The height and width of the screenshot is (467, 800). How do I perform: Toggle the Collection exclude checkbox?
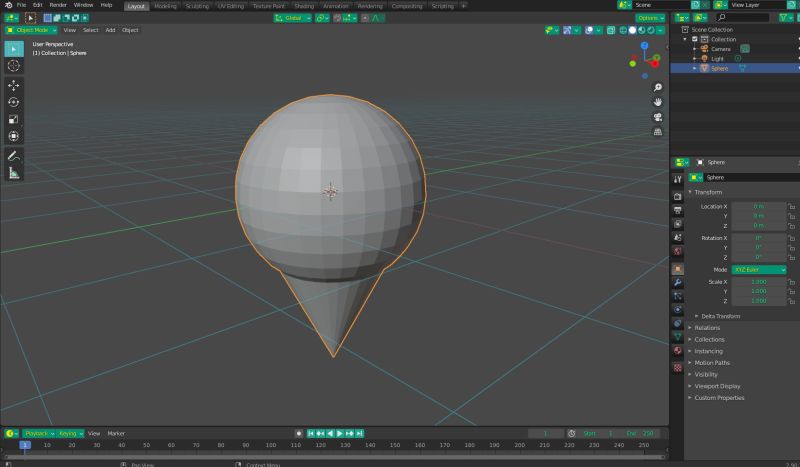(x=694, y=39)
